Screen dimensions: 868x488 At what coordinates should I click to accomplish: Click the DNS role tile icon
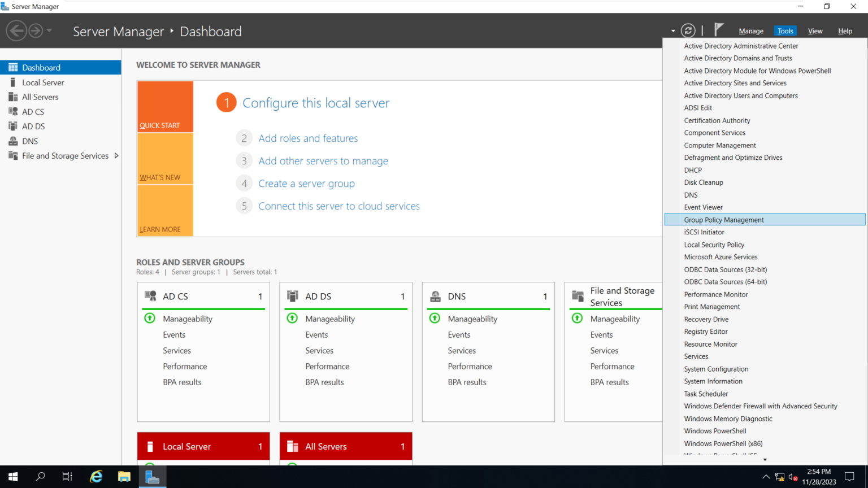pyautogui.click(x=435, y=295)
